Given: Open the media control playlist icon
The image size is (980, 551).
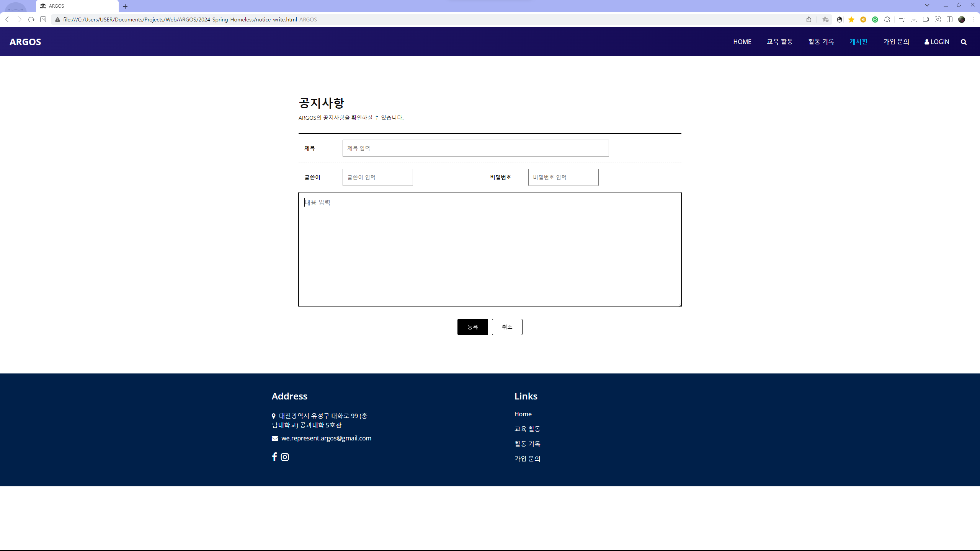Looking at the screenshot, I should tap(902, 20).
